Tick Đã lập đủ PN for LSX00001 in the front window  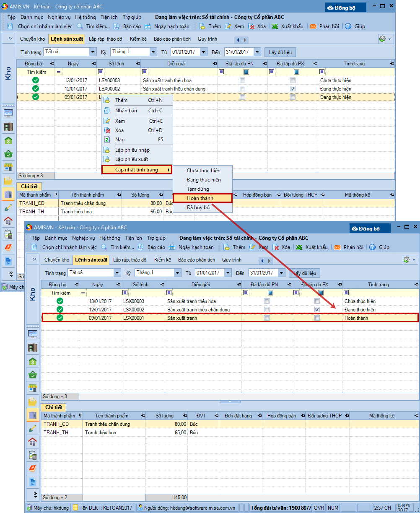coord(267,318)
